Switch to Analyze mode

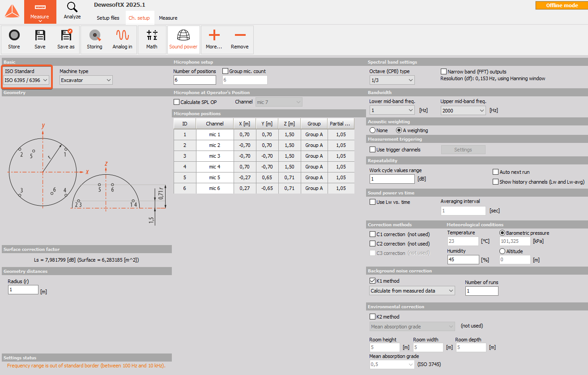coord(72,12)
